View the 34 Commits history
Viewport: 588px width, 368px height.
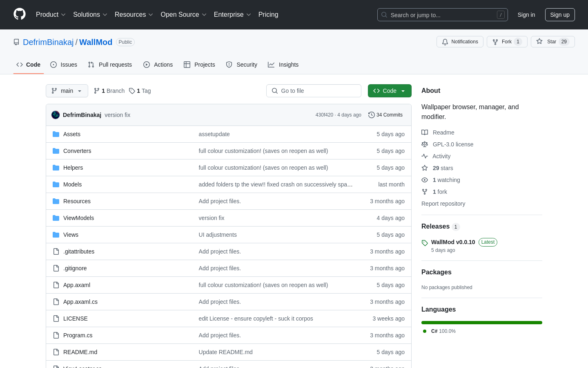click(x=385, y=115)
